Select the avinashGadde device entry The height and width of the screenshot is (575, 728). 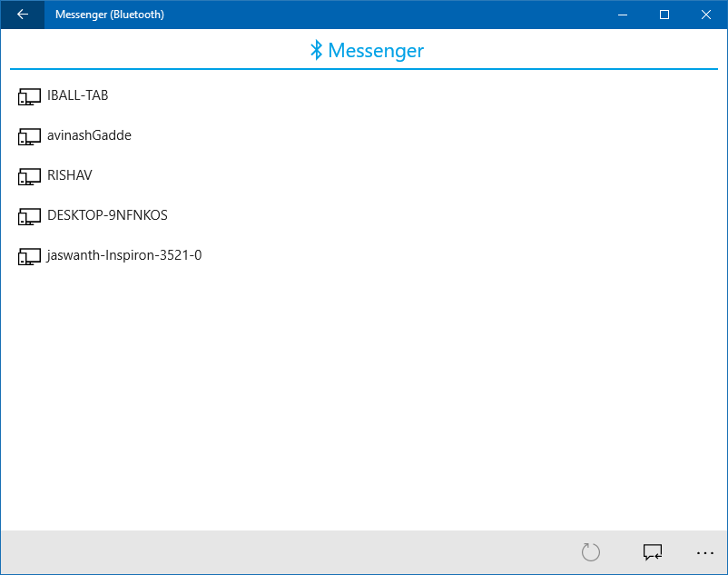[88, 135]
